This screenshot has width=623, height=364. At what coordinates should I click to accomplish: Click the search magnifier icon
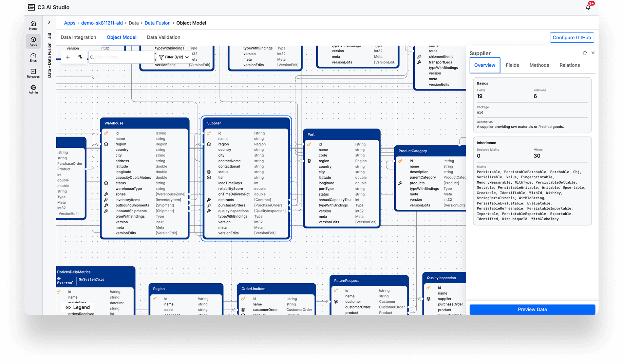pyautogui.click(x=92, y=57)
